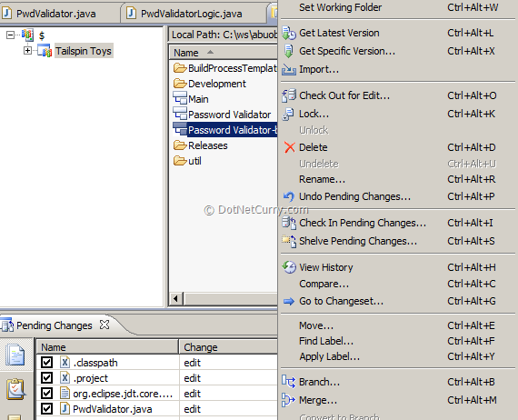This screenshot has height=420, width=518.
Task: Uncheck the .project checkbox
Action: click(x=46, y=378)
